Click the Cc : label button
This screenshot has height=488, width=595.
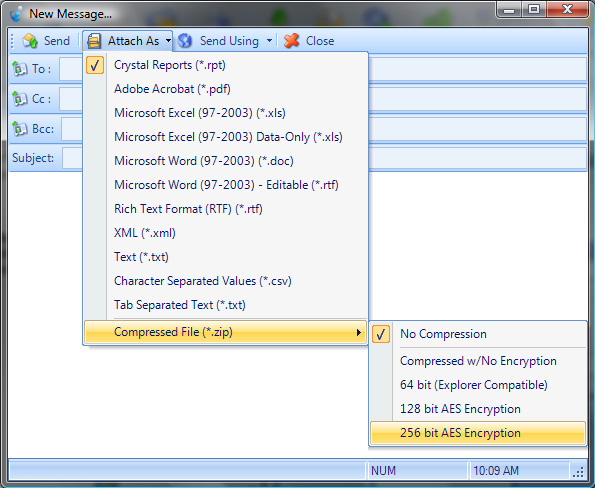[x=41, y=99]
